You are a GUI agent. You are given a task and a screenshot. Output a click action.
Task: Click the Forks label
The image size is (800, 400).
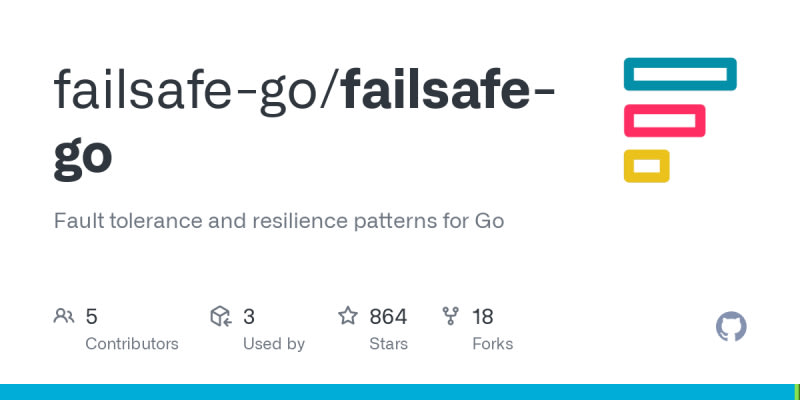click(492, 344)
